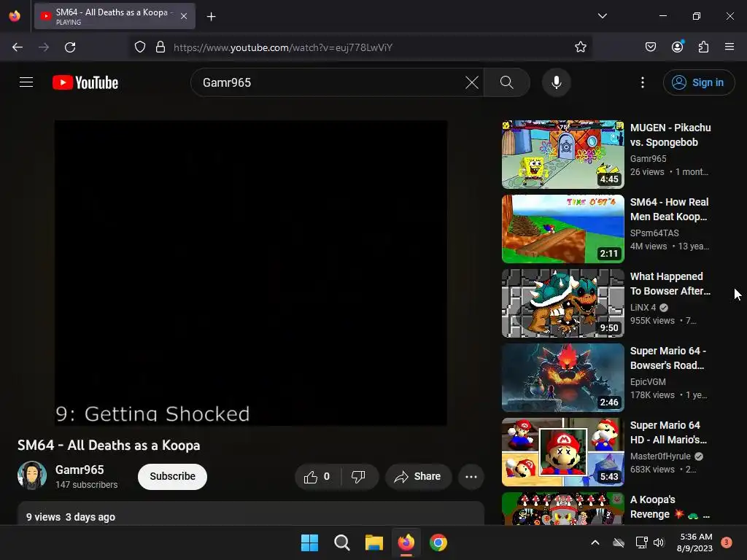Screen dimensions: 747x560
Task: Open the YouTube guide hamburger menu
Action: (26, 82)
